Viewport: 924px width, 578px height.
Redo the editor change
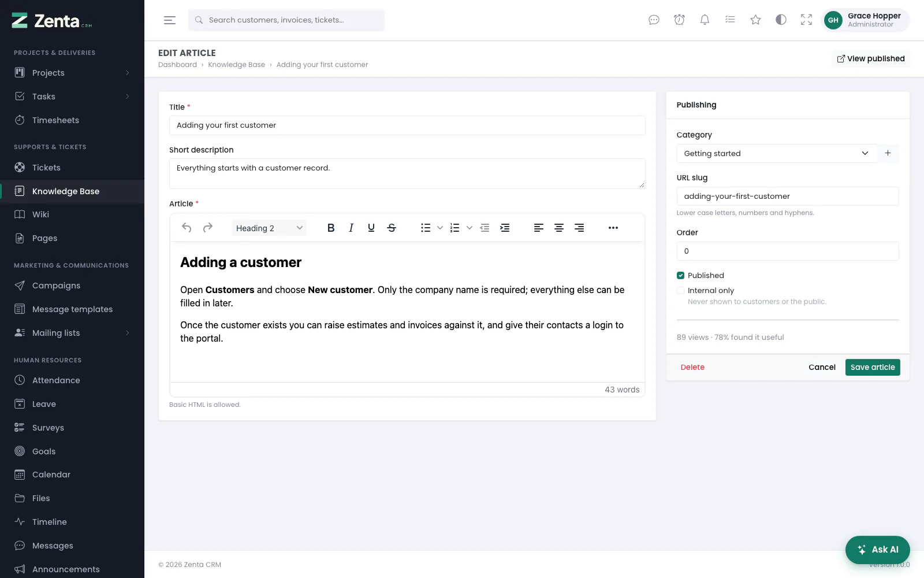pos(208,228)
